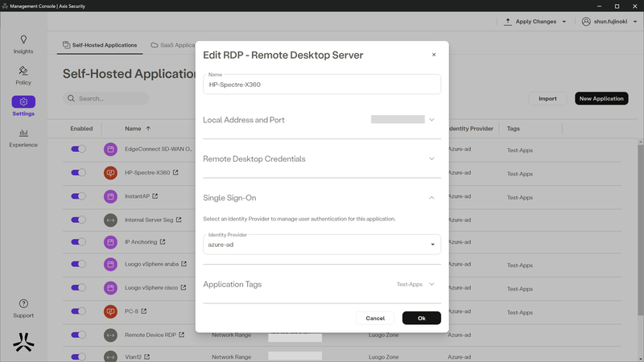Click Test-Apps tag in EdgeConnect row

(x=519, y=150)
